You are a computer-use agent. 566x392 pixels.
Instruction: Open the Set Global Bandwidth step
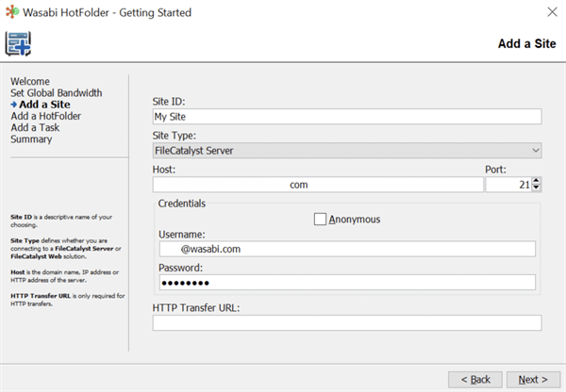[x=56, y=93]
